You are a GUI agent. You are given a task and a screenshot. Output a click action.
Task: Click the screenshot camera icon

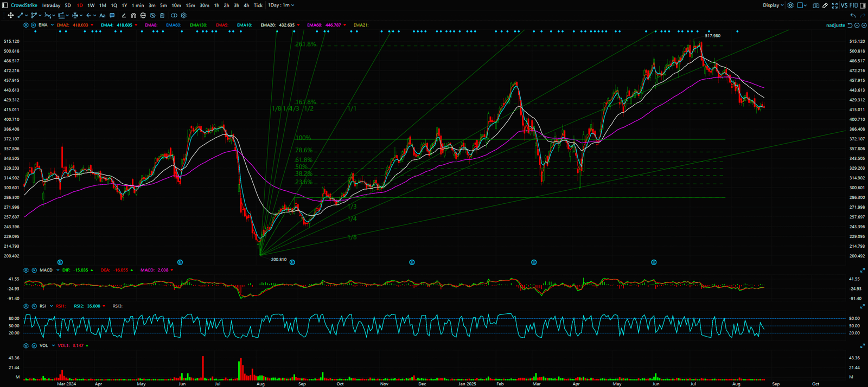coord(815,5)
